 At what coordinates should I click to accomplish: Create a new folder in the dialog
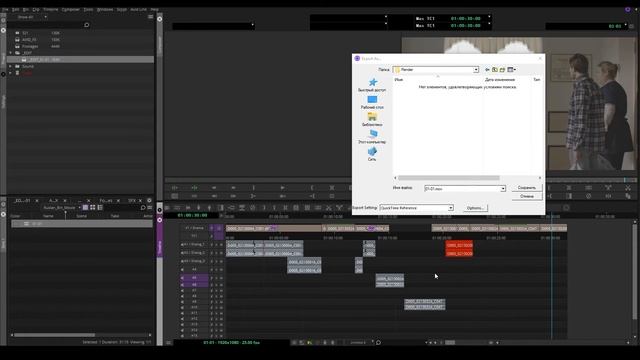pos(502,70)
